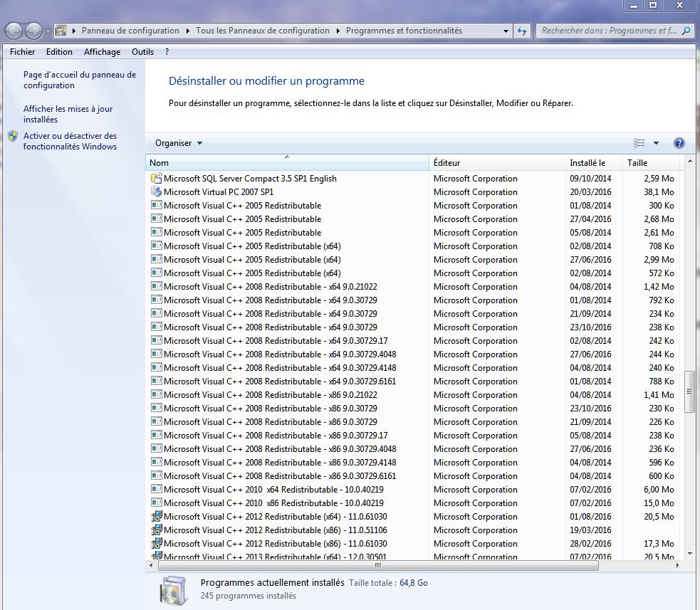Click the search programs input field
Viewport: 700px width, 610px height.
pos(608,31)
